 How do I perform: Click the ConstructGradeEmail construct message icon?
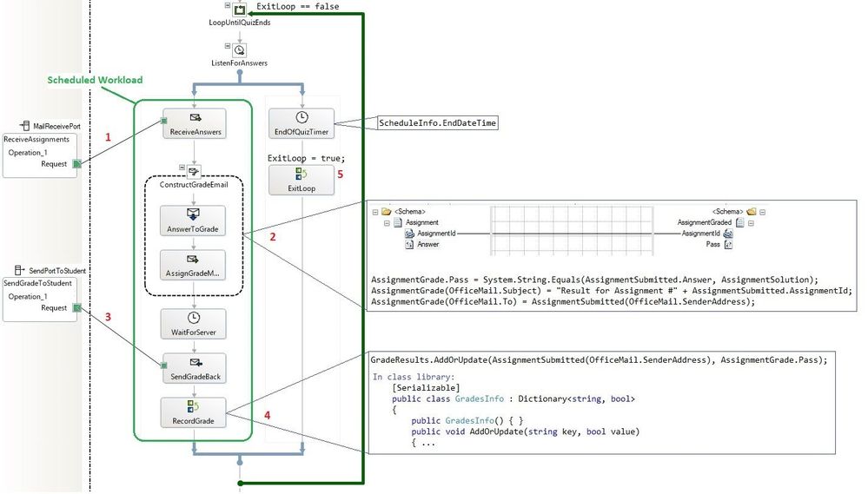(193, 172)
